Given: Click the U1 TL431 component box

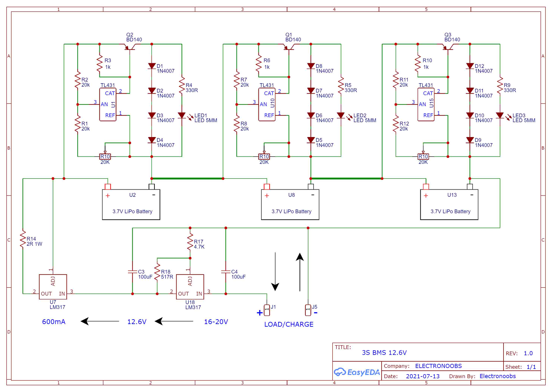Looking at the screenshot, I should point(108,105).
